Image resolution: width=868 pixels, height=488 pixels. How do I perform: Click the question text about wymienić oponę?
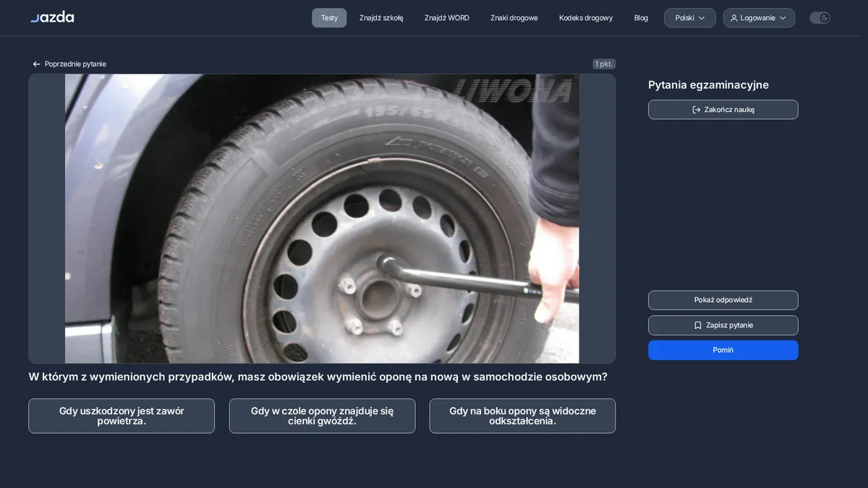pyautogui.click(x=318, y=377)
